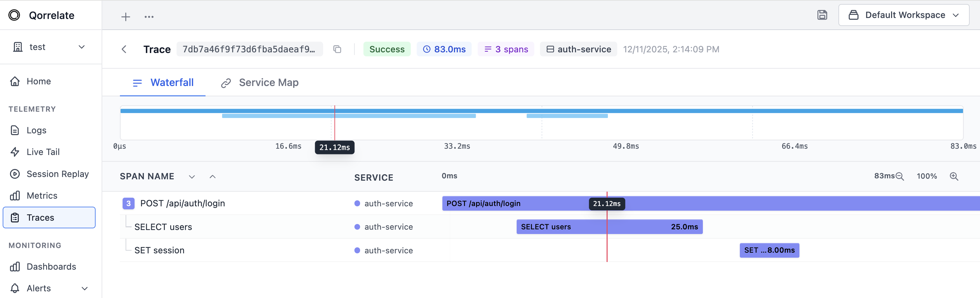Click the POST /api/auth/login timeline bar
Viewport: 980px width, 298px height.
(x=711, y=203)
